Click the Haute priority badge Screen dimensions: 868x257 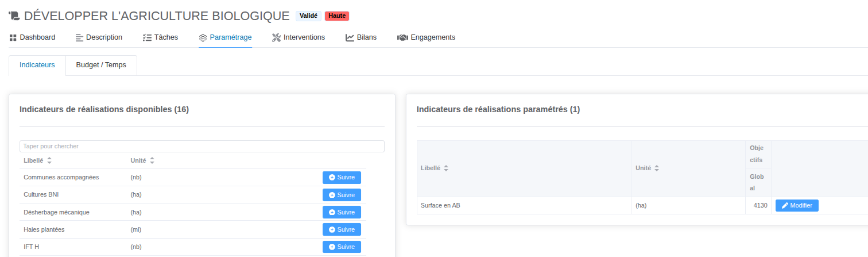[x=337, y=16]
